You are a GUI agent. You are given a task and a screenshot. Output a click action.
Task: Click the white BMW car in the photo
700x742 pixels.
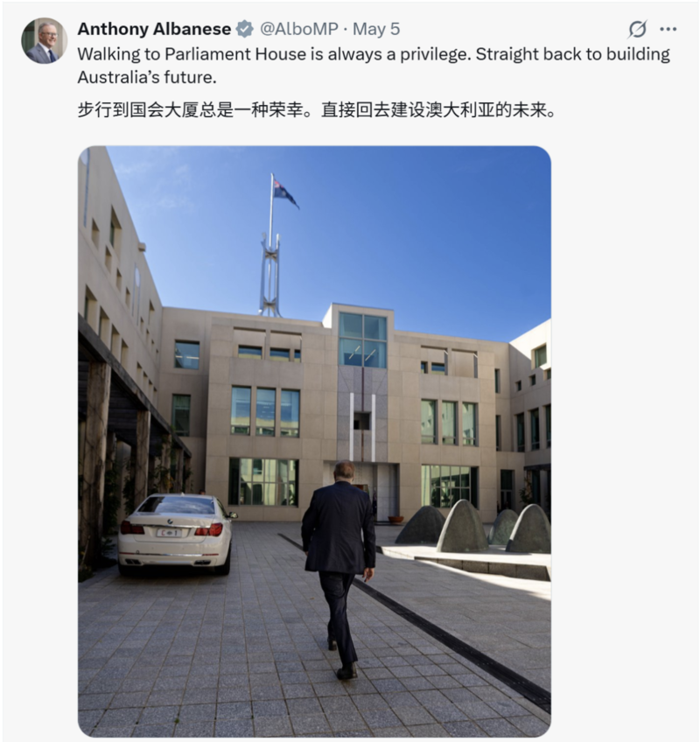177,534
